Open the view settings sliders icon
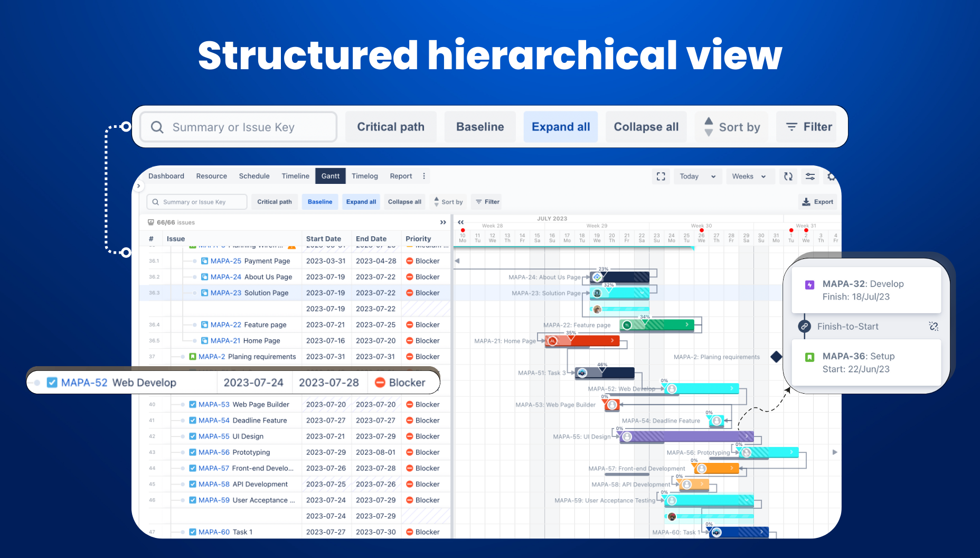The image size is (980, 558). (x=810, y=176)
